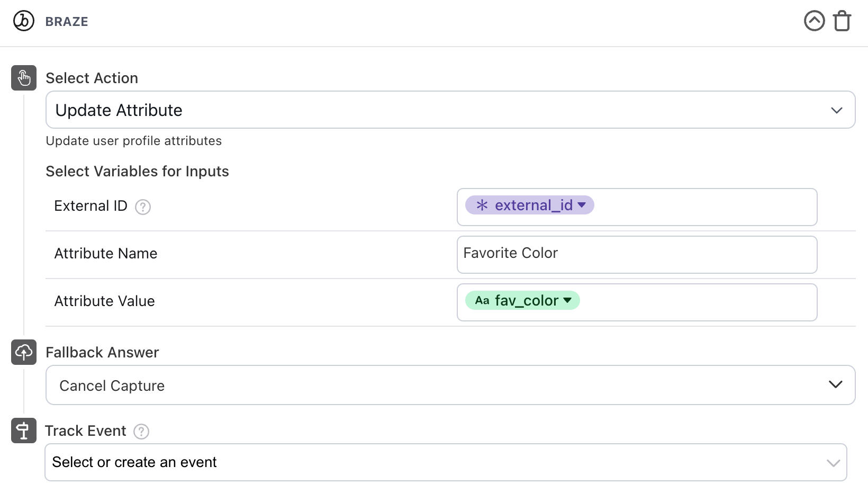Click the Track Event label
Image resolution: width=868 pixels, height=502 pixels.
coord(86,431)
